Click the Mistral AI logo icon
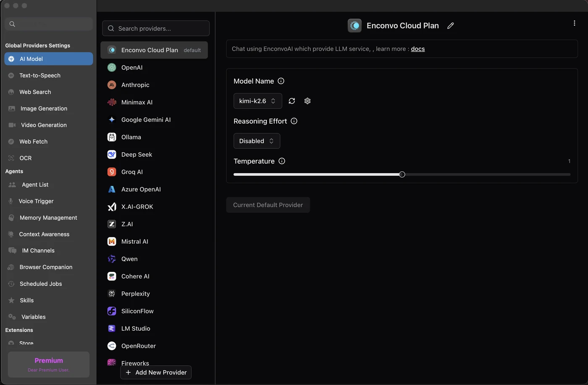588x385 pixels. point(112,241)
